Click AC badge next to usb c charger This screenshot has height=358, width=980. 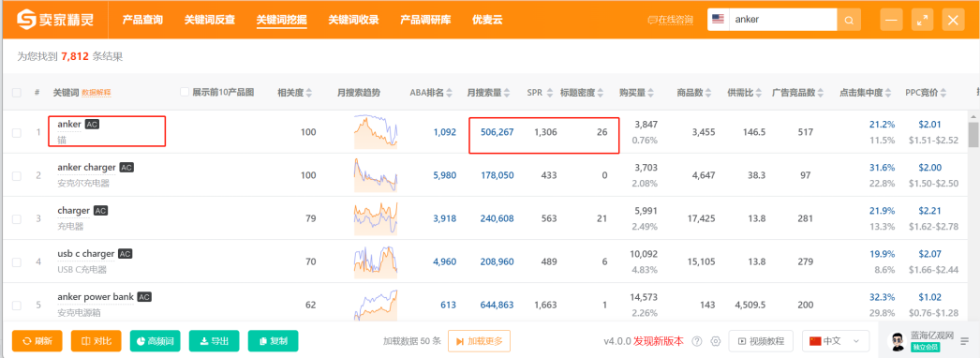[x=125, y=254]
